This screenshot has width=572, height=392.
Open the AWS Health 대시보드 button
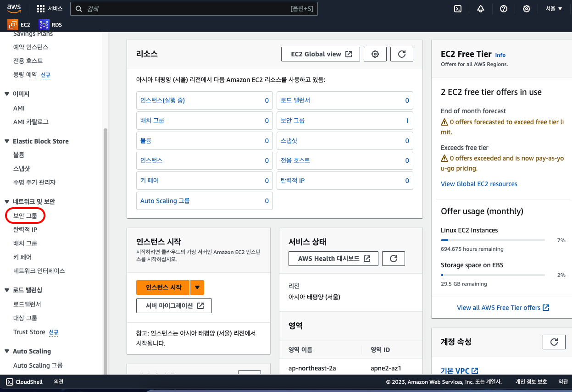(x=333, y=259)
